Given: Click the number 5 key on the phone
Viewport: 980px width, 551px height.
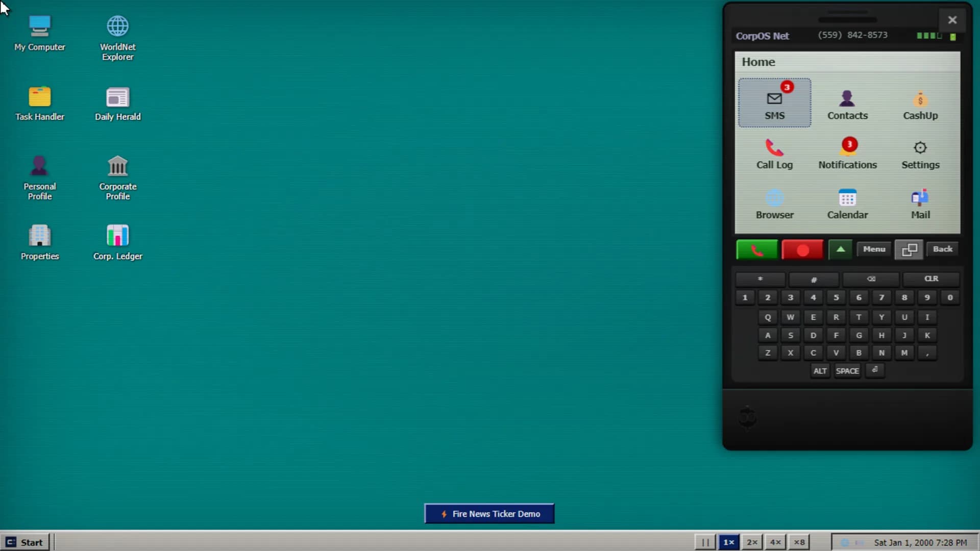Looking at the screenshot, I should [836, 297].
